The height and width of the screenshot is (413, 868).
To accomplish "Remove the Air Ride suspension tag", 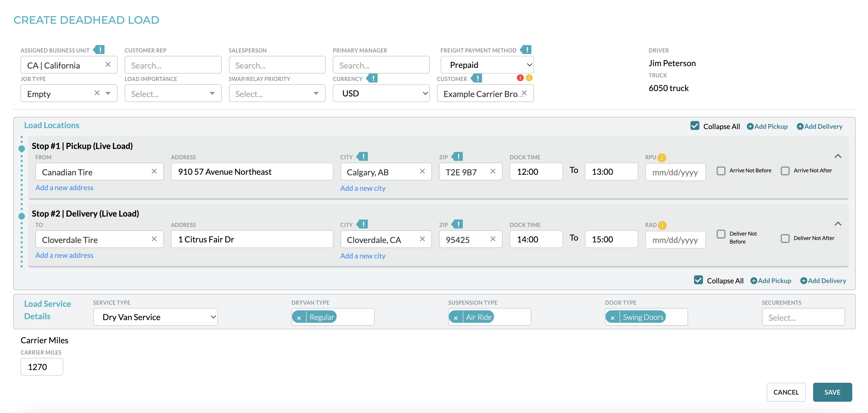I will pyautogui.click(x=456, y=317).
